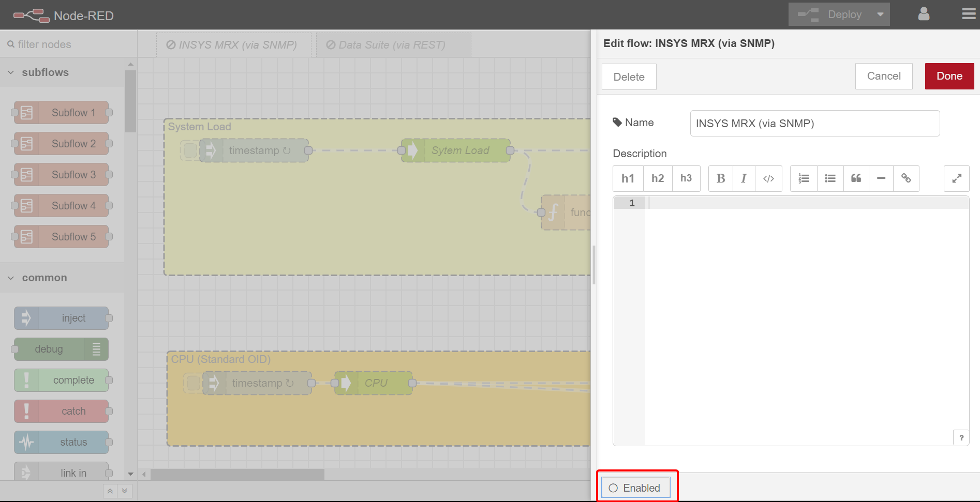Collapse the subflows palette category
Image resolution: width=980 pixels, height=502 pixels.
pyautogui.click(x=11, y=72)
